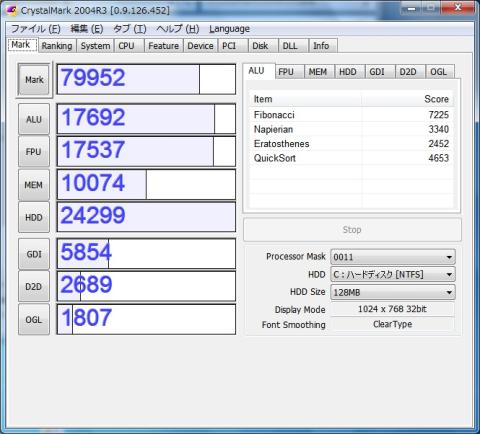
Task: Run the OGL benchmark button
Action: coord(34,320)
